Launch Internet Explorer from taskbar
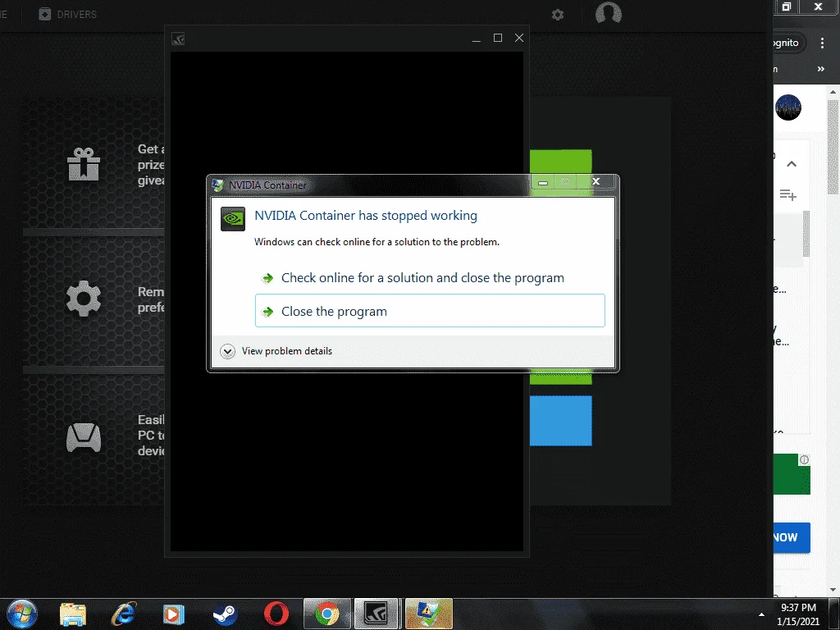This screenshot has height=630, width=840. coord(123,614)
